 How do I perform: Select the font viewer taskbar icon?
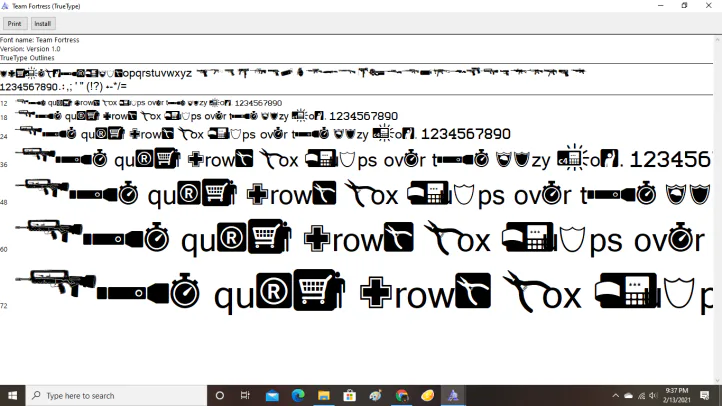pyautogui.click(x=453, y=395)
